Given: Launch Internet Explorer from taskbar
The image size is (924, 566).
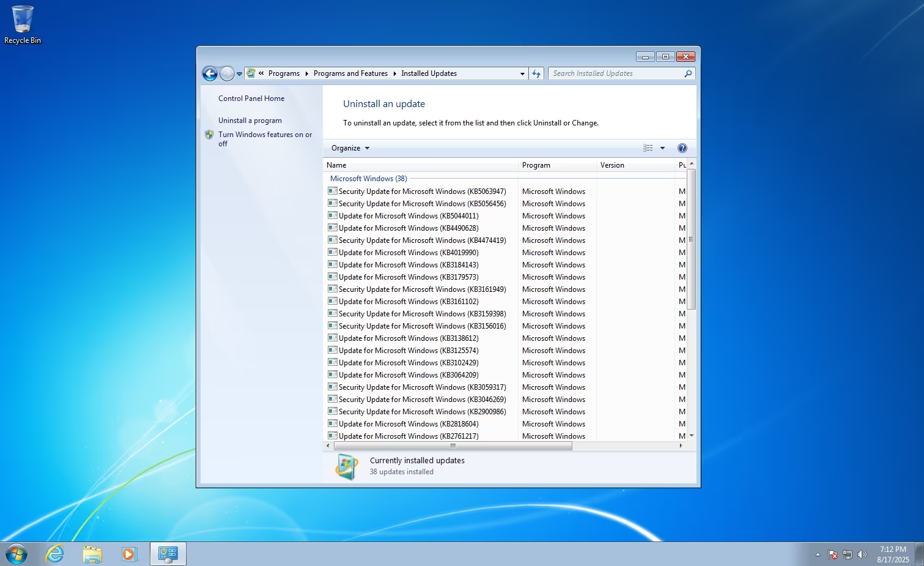Looking at the screenshot, I should pyautogui.click(x=55, y=554).
